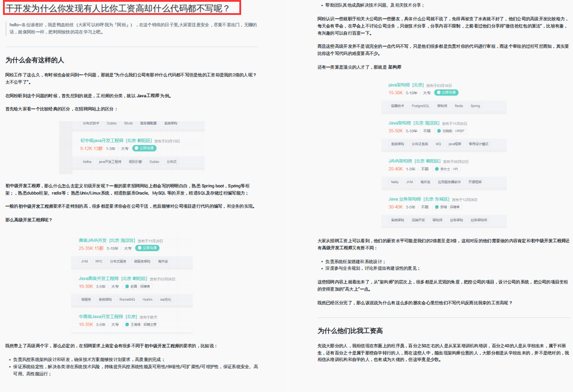Viewport: 573px width, 392px height.
Task: Click the 赵雨 招聘者 recruiter chip
Action: [138, 286]
